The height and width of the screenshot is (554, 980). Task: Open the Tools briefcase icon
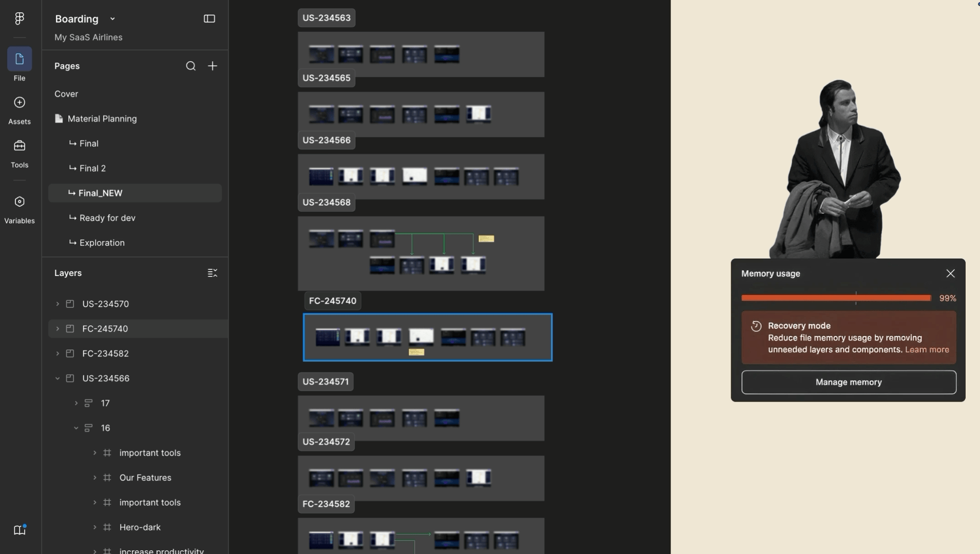[x=19, y=146]
